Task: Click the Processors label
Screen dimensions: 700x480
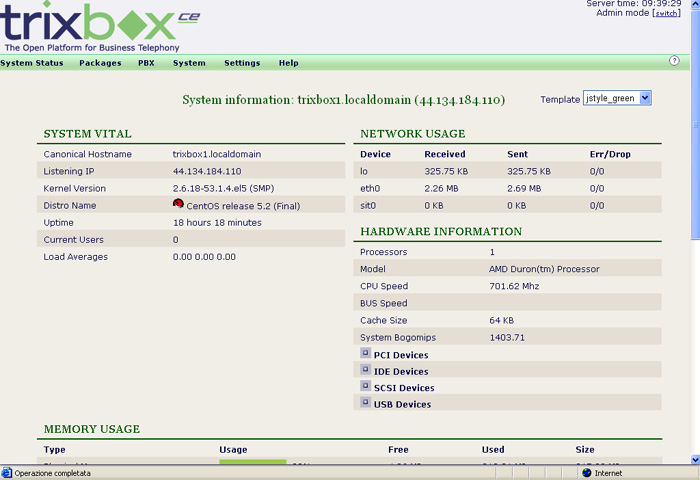Action: (383, 252)
